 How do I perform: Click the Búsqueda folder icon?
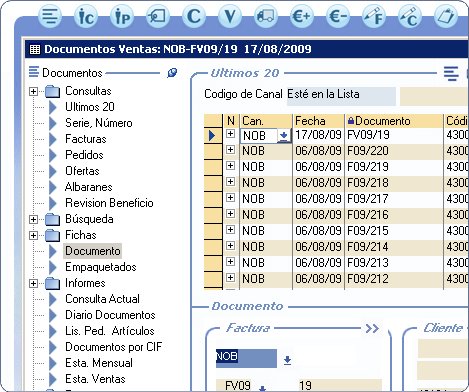[52, 219]
